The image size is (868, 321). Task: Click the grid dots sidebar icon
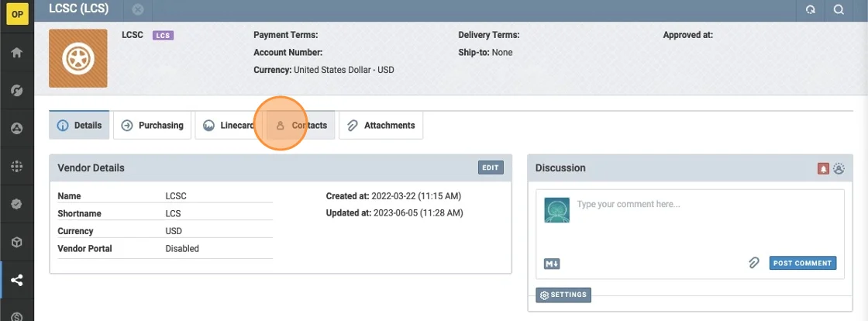16,166
